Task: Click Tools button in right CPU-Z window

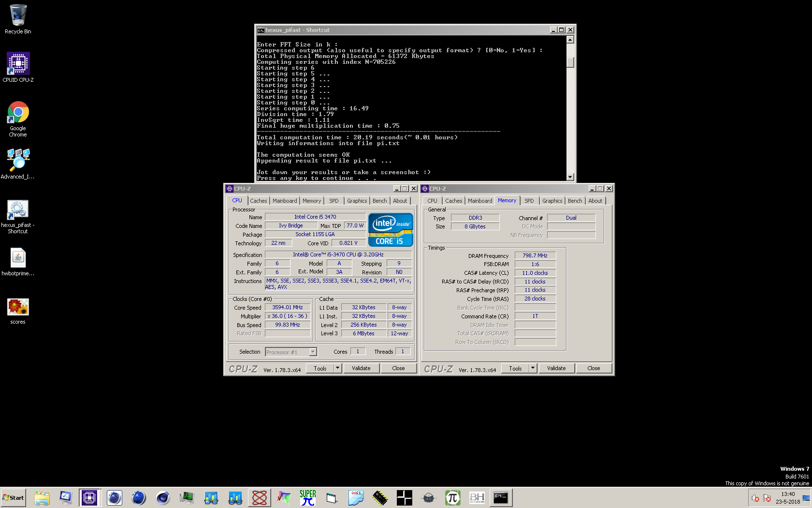Action: 516,369
